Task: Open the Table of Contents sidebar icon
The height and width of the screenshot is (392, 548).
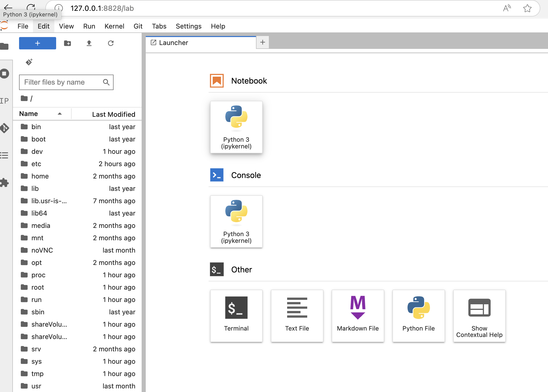Action: [4, 155]
